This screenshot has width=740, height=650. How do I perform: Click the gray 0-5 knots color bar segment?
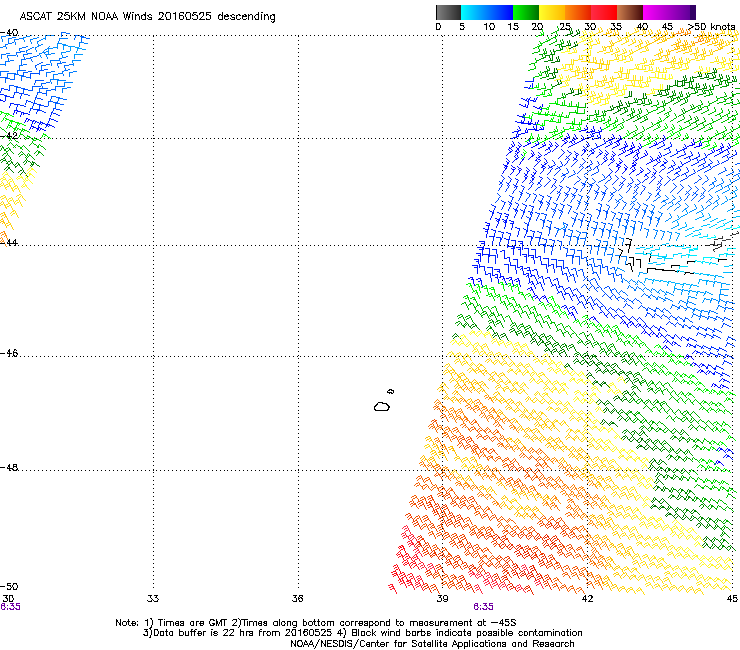pyautogui.click(x=448, y=12)
